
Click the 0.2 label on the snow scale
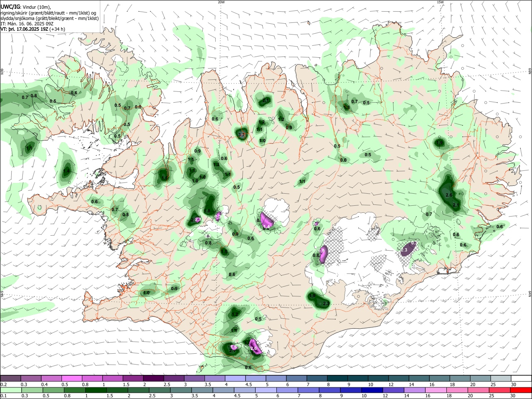pos(3,384)
